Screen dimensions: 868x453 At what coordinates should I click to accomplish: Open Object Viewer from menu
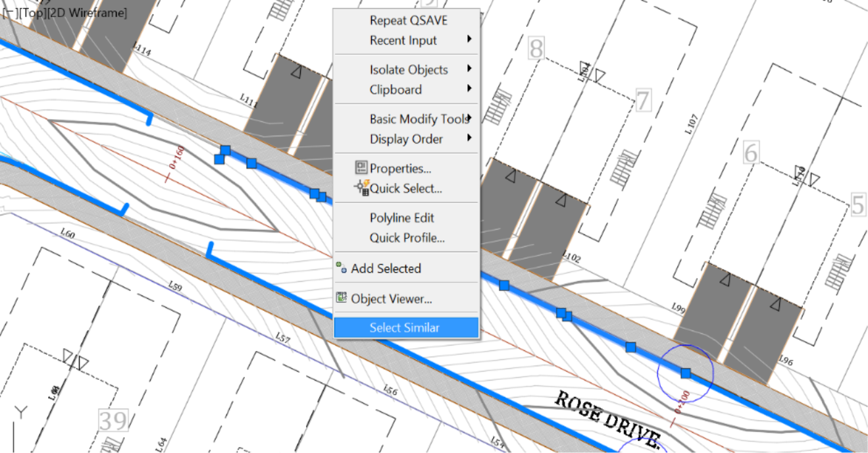(407, 299)
